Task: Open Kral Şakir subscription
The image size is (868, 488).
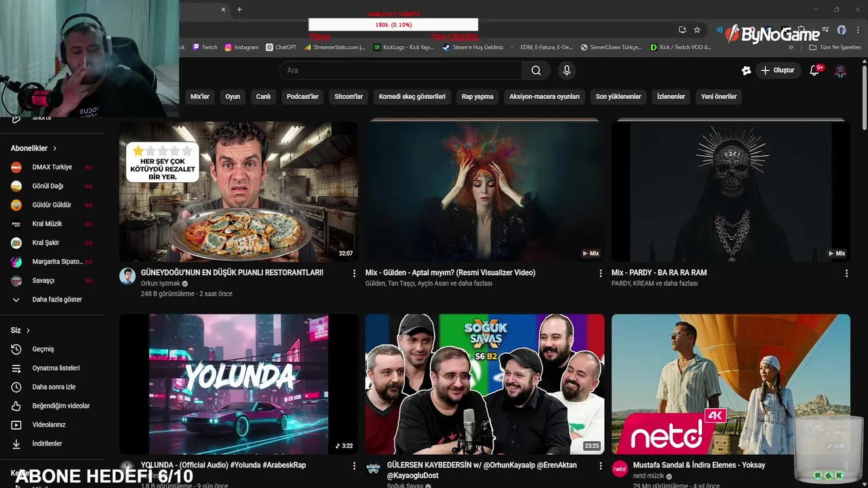Action: (52, 243)
